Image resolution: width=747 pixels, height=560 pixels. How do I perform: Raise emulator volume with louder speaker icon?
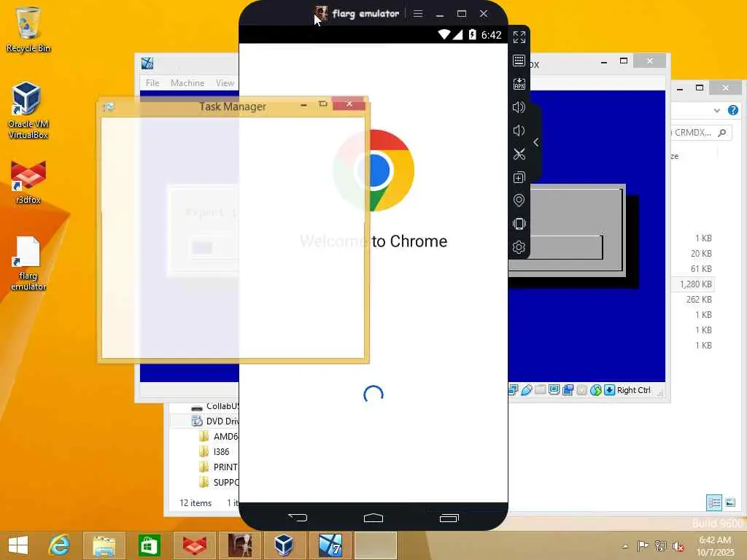[519, 107]
